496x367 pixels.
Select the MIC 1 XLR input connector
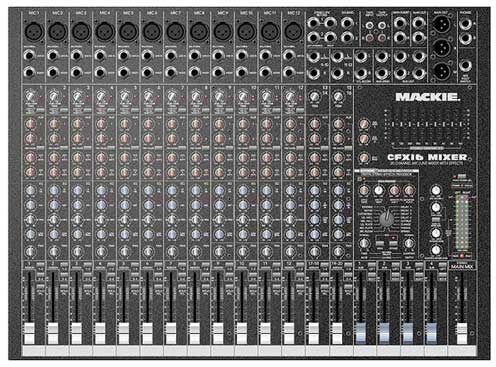pos(34,32)
